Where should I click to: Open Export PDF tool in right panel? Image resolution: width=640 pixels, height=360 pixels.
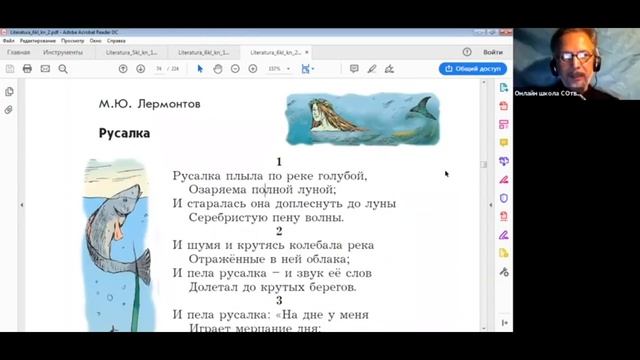pos(504,87)
